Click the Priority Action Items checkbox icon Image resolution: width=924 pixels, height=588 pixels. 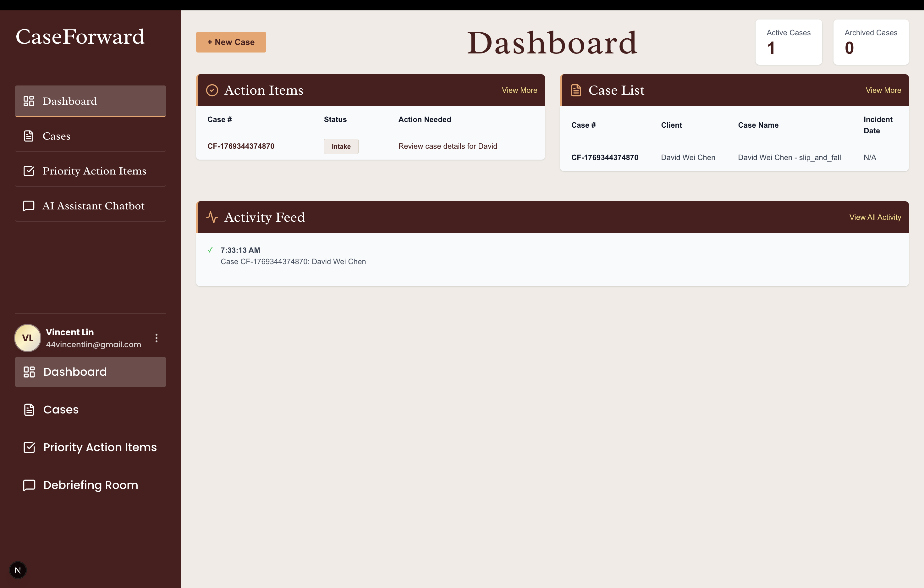29,171
